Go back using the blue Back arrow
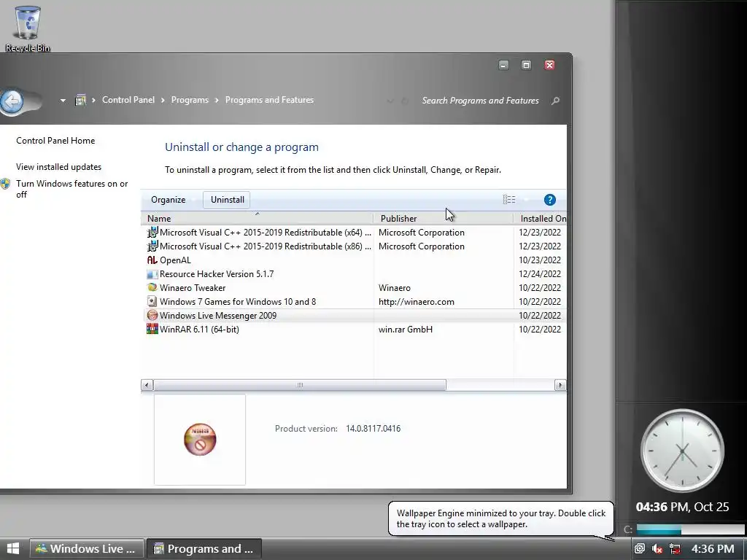747x560 pixels. pyautogui.click(x=12, y=101)
